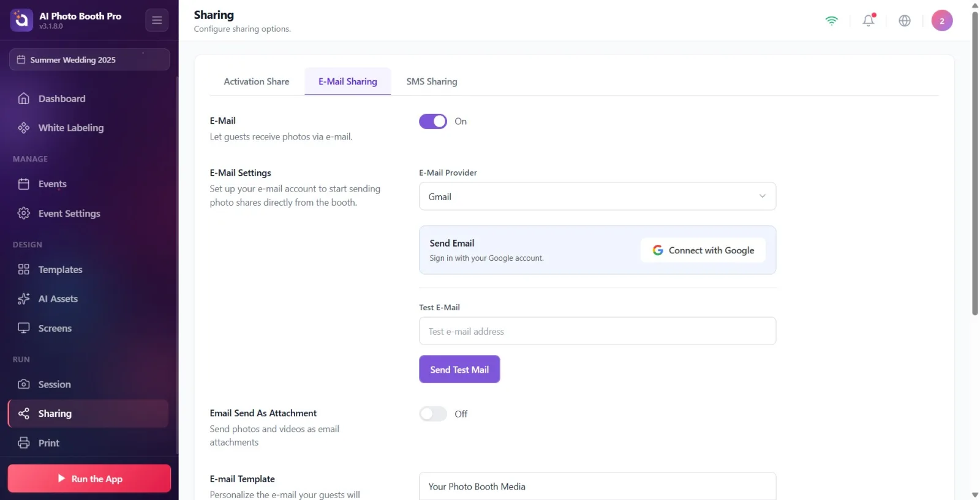The image size is (980, 500).
Task: Open the Events page
Action: click(x=88, y=184)
